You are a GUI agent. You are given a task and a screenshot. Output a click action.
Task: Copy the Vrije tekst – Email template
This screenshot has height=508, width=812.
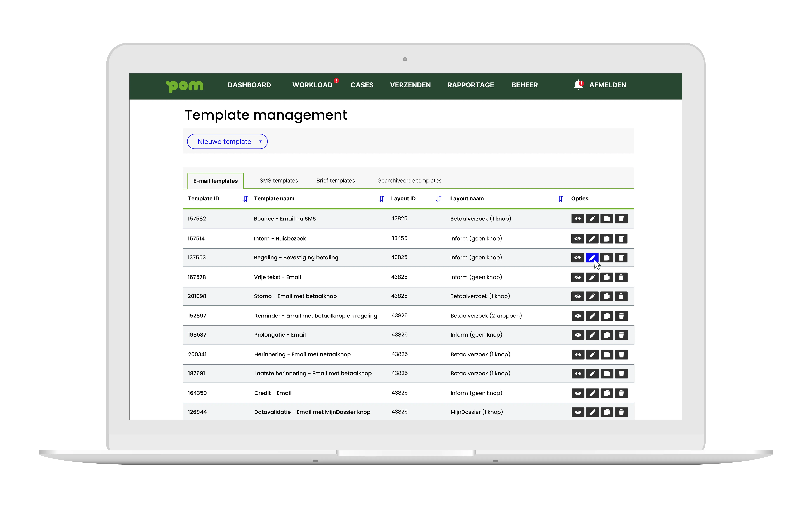click(607, 277)
